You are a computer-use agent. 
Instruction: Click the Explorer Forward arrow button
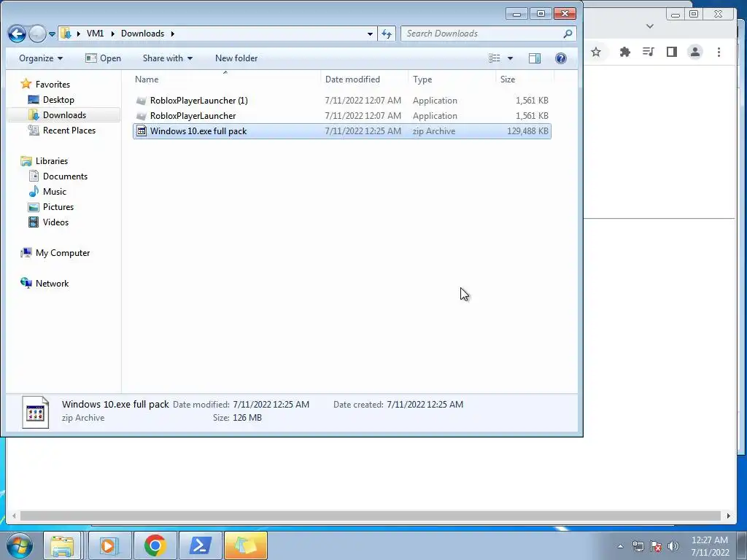tap(37, 34)
